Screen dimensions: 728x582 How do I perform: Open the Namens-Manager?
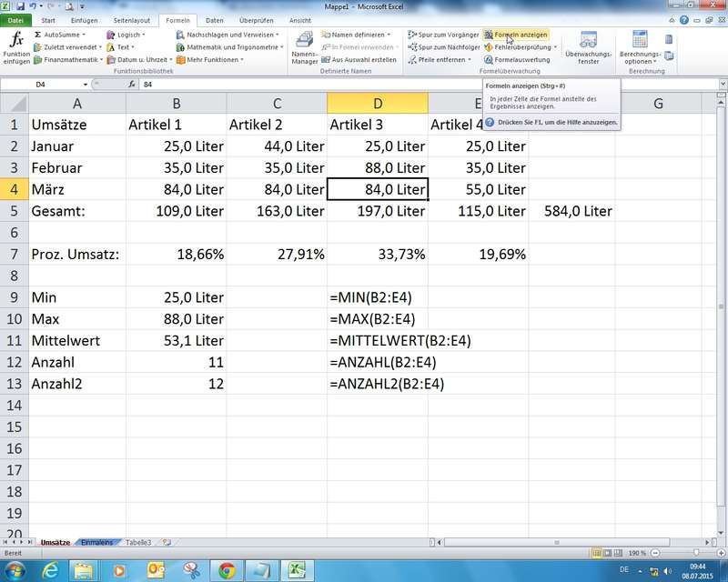tap(305, 47)
